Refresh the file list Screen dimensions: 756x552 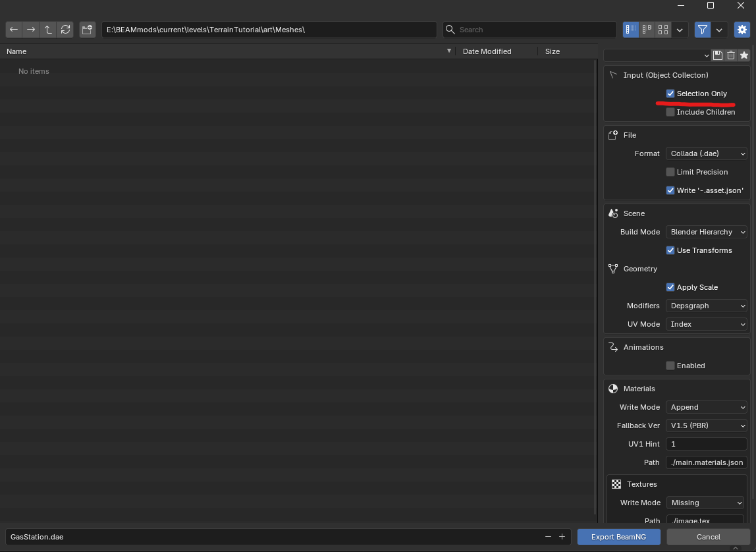point(66,30)
